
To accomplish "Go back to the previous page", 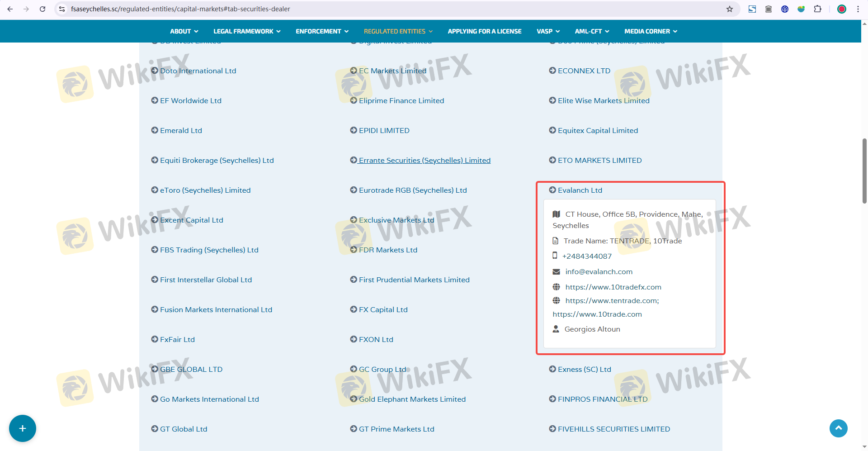I will [10, 9].
